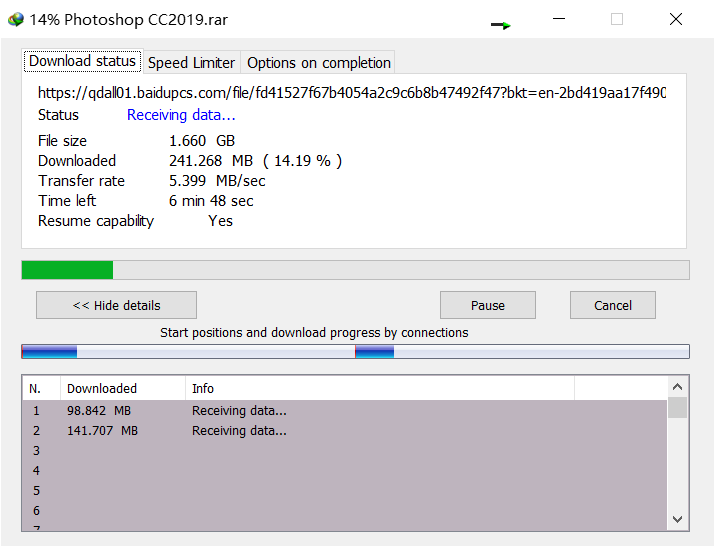Click the N. column header

[x=41, y=388]
